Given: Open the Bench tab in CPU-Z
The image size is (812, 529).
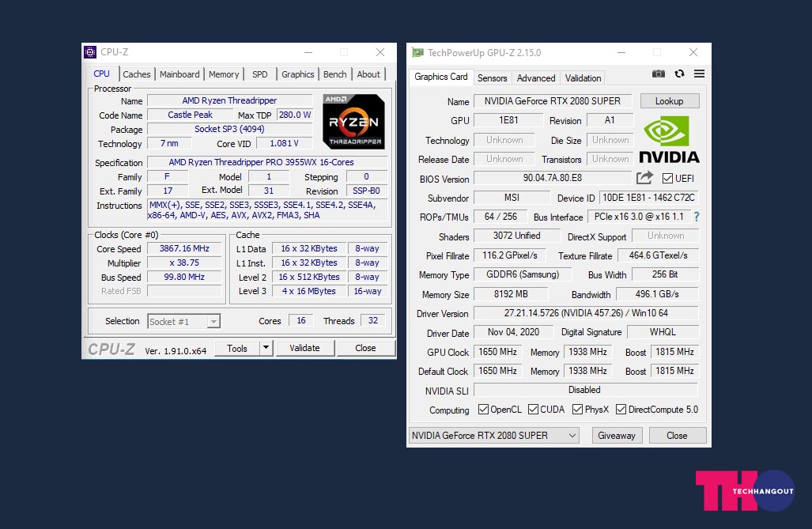Looking at the screenshot, I should pos(335,74).
